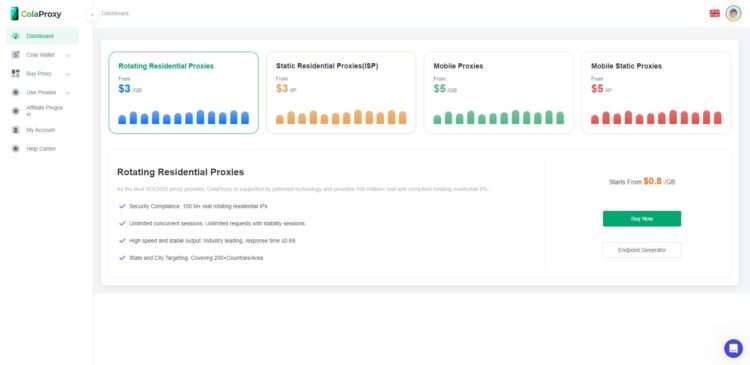Click the Affiliate Program sidebar icon
This screenshot has height=365, width=750.
[15, 111]
